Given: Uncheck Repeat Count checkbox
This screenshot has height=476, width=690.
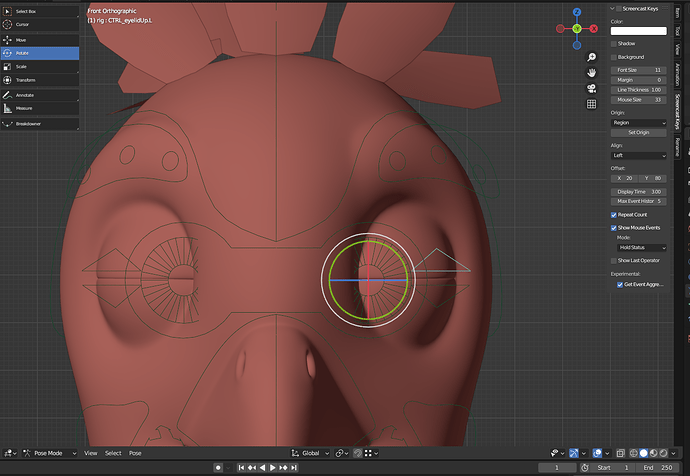Looking at the screenshot, I should pyautogui.click(x=613, y=215).
